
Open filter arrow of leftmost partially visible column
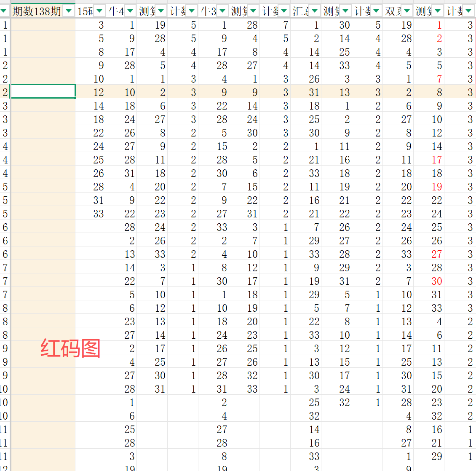point(4,11)
